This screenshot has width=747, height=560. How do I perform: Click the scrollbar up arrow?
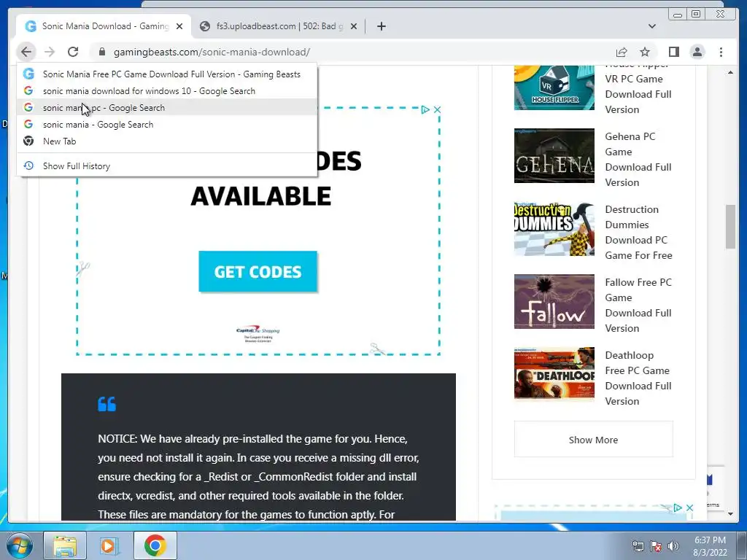730,72
